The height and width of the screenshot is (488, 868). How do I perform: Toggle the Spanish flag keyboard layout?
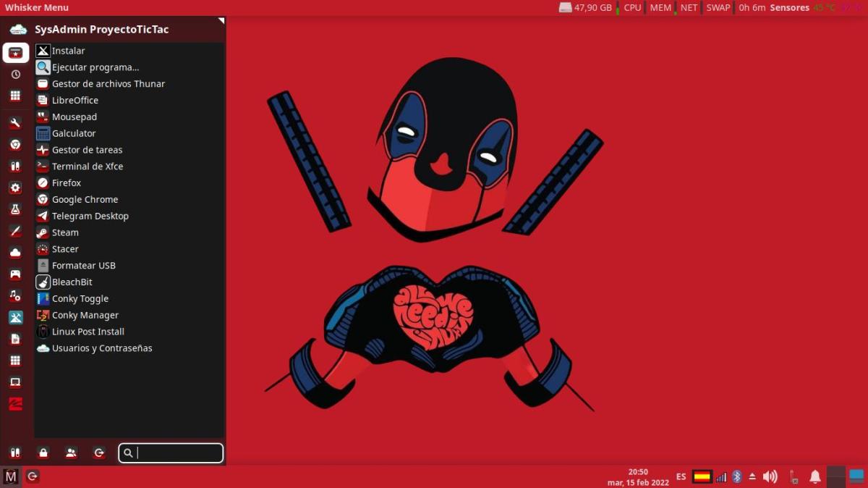[x=702, y=476]
